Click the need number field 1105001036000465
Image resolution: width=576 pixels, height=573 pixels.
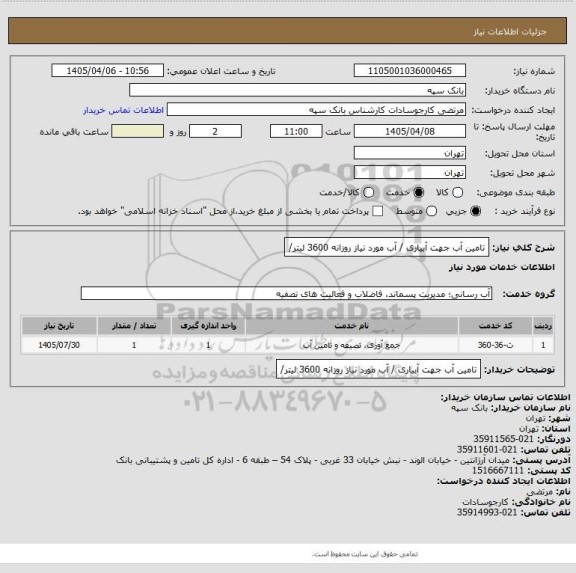coord(410,71)
